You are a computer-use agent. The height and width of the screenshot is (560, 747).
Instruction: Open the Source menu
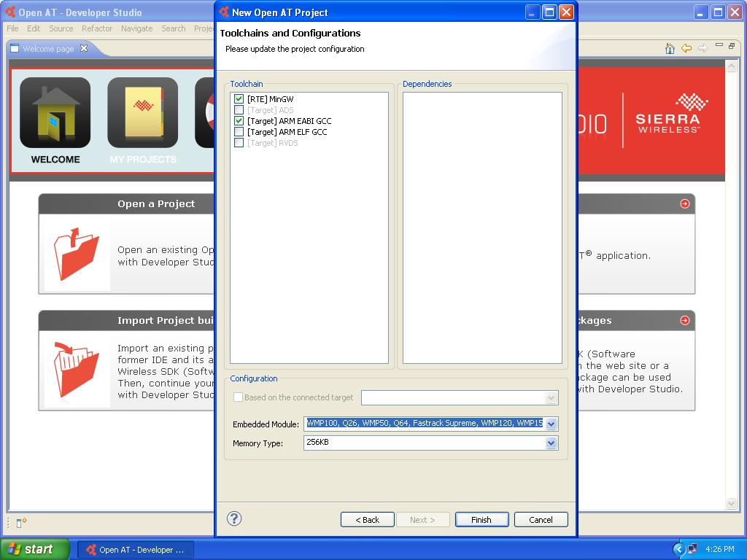61,28
